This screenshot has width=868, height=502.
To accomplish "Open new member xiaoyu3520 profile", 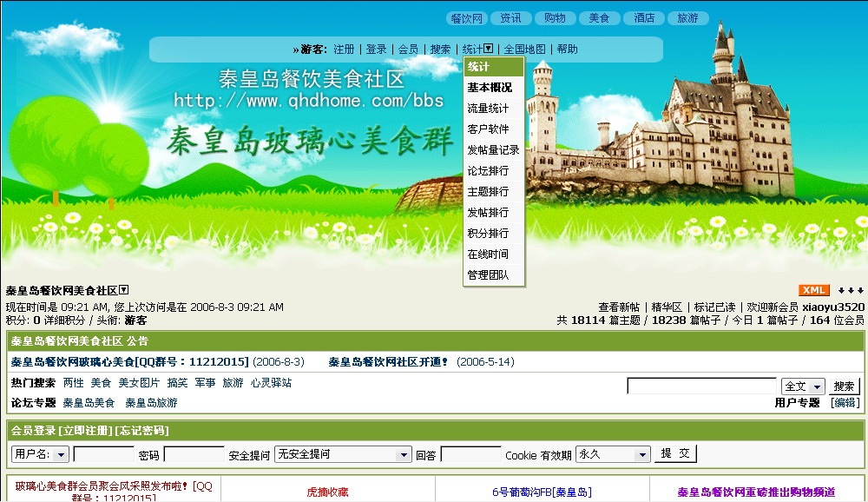I will coord(833,307).
